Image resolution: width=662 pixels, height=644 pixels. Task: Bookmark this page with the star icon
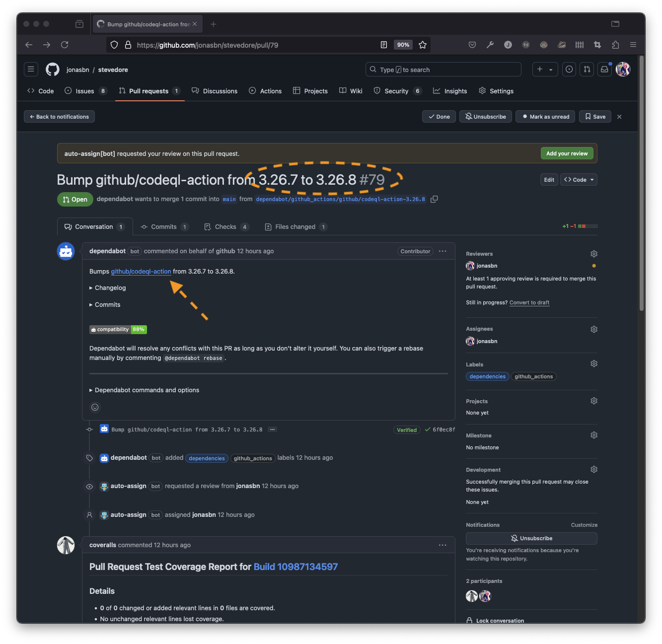tap(423, 45)
